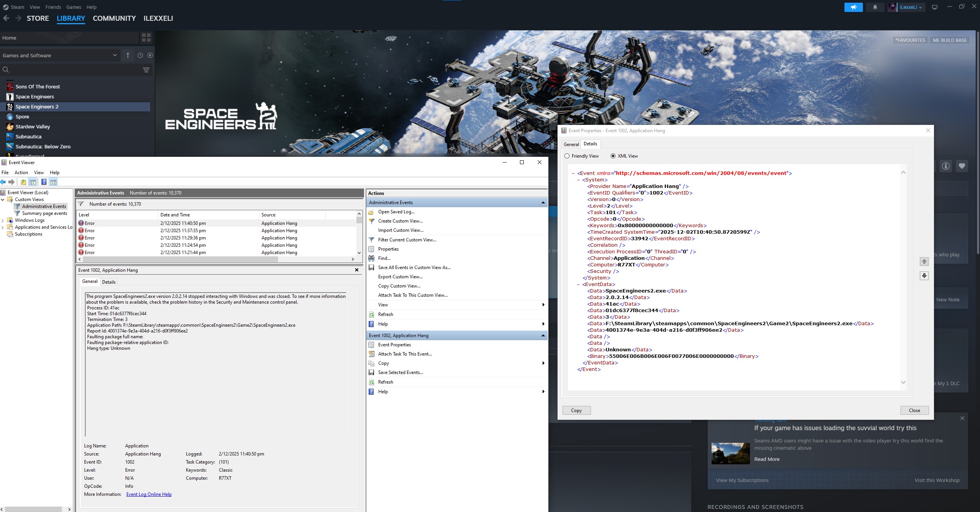Toggle the show/hide action pane toolbar icon
Screen dimensions: 980x512
pos(53,182)
